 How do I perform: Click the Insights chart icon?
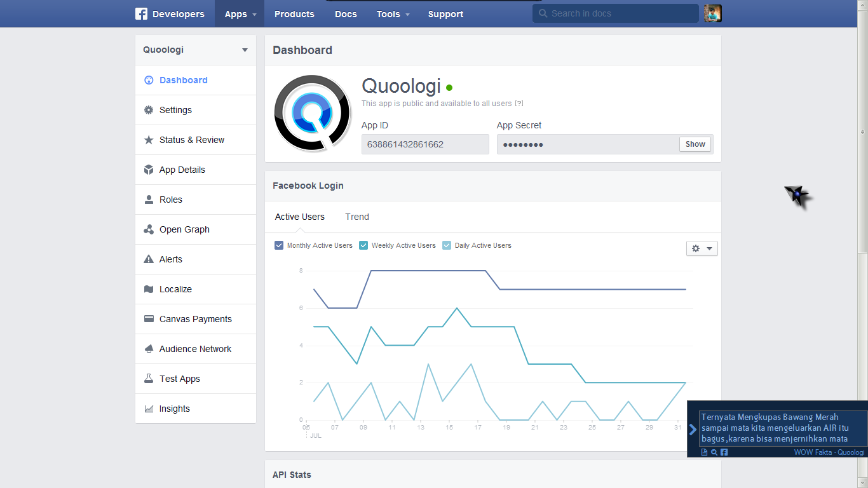coord(149,409)
